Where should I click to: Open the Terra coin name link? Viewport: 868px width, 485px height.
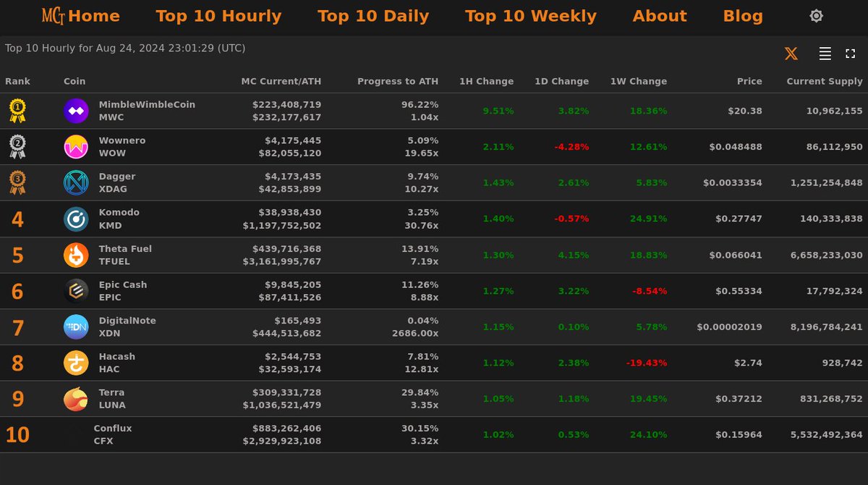pos(111,392)
